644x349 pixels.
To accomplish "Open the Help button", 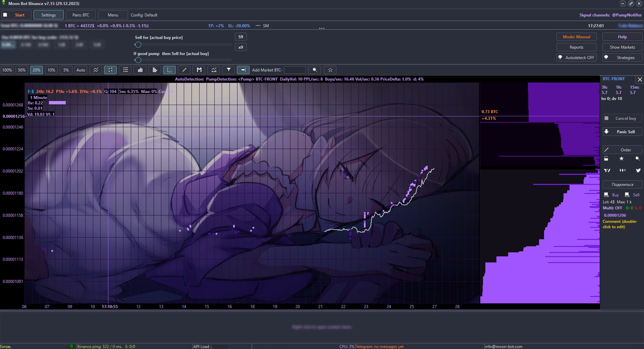I will tap(622, 37).
